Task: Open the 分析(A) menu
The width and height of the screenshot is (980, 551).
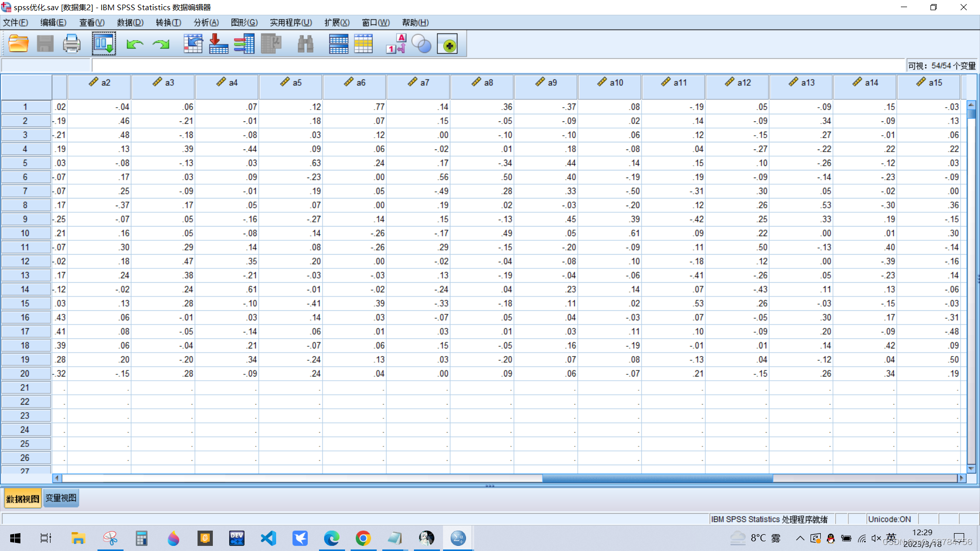Action: coord(206,22)
